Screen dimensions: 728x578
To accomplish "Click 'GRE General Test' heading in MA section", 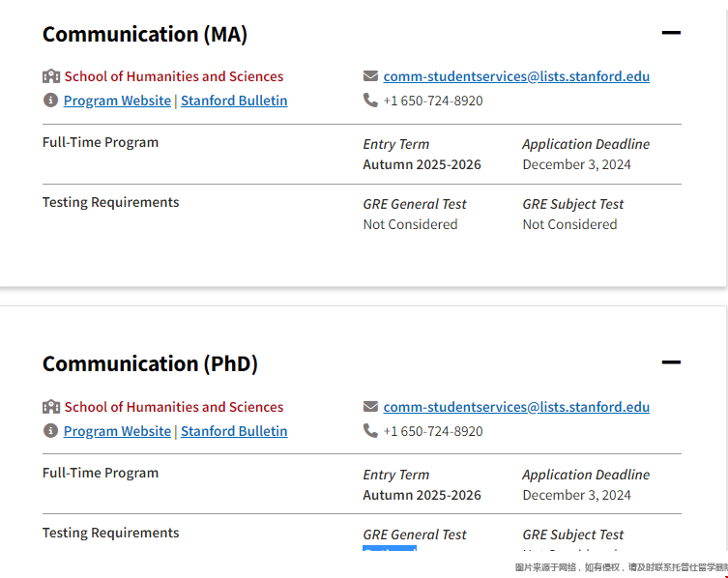I will point(415,204).
